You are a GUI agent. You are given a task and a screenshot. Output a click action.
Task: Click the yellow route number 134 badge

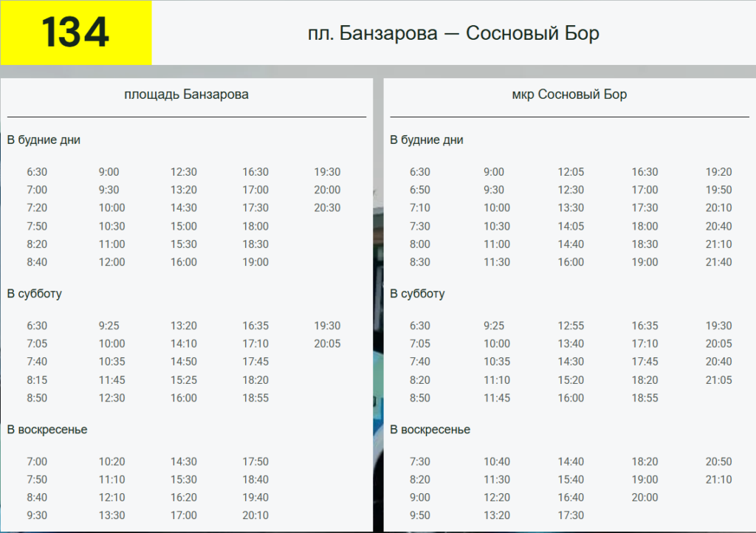pyautogui.click(x=76, y=32)
